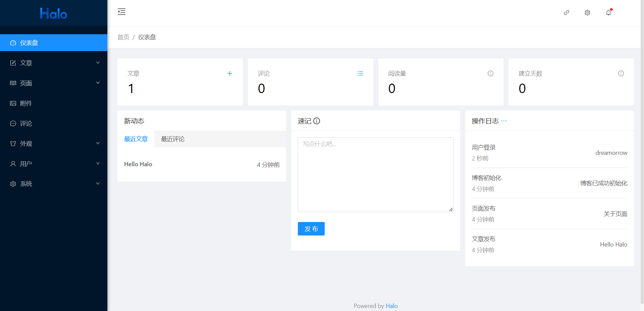Click the info icon on the 阅读量 card
Image resolution: width=644 pixels, height=311 pixels.
(490, 74)
